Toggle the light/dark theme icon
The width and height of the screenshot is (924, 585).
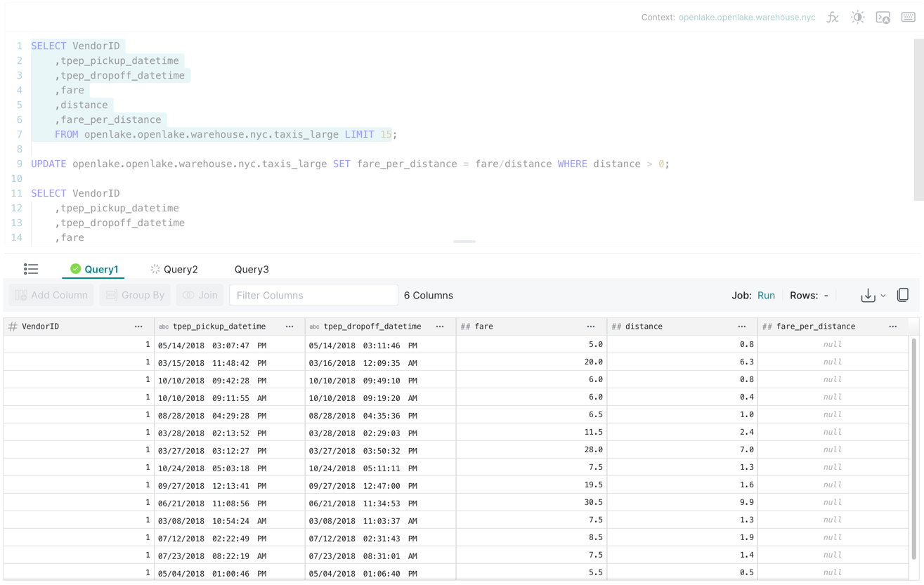tap(857, 18)
